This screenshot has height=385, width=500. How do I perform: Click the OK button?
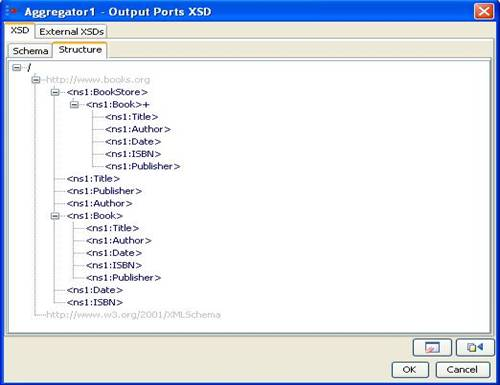[410, 370]
